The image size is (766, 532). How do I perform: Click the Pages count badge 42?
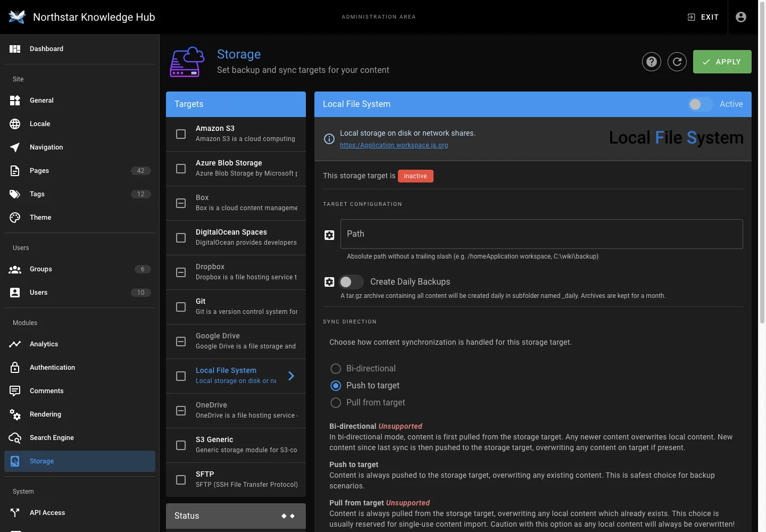point(141,171)
